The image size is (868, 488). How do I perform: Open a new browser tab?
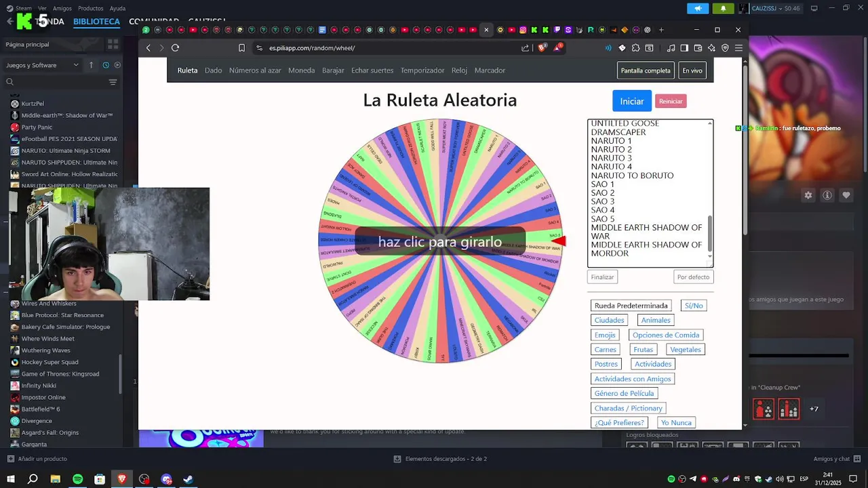(661, 30)
